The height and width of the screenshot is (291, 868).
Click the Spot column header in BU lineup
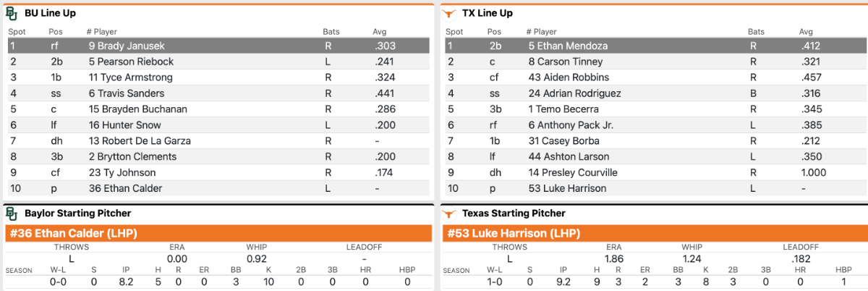pos(17,32)
